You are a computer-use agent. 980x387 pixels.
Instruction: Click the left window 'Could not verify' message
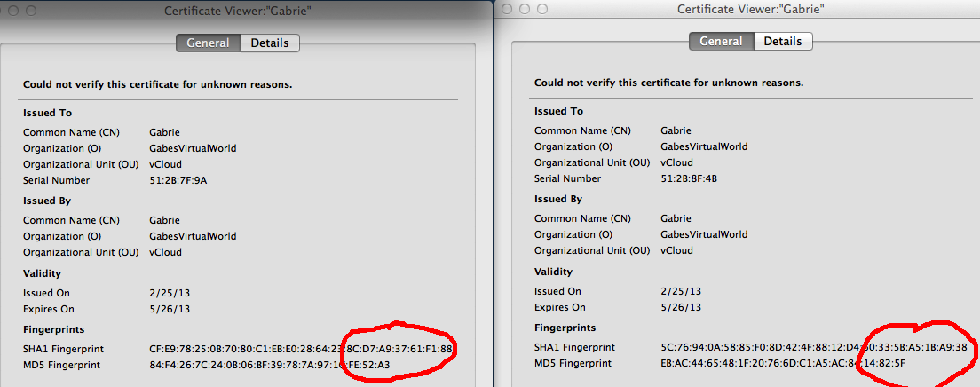click(157, 84)
